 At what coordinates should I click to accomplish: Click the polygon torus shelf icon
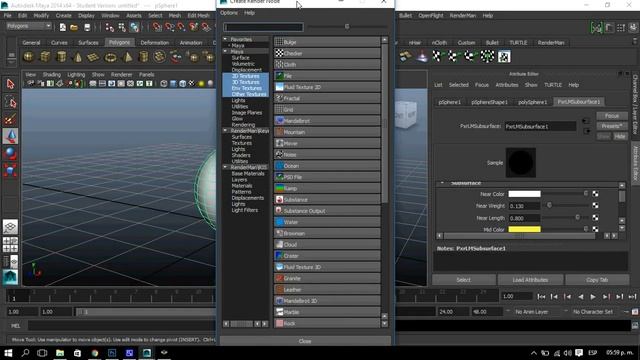tap(111, 57)
